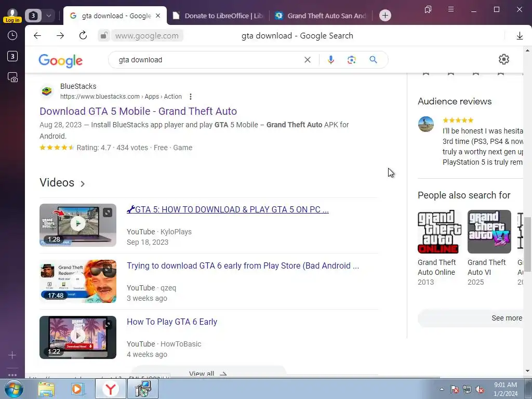Open How To Play GTA 6 Early link
This screenshot has width=532, height=399.
(x=171, y=322)
